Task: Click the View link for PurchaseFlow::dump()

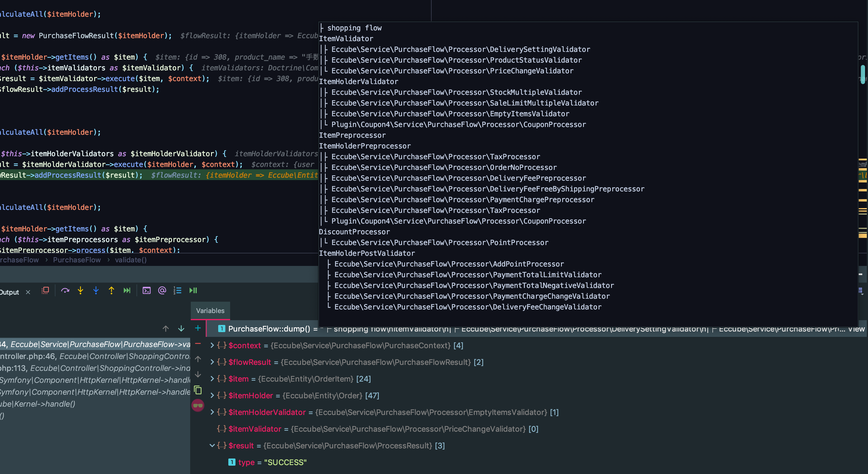Action: pyautogui.click(x=856, y=329)
